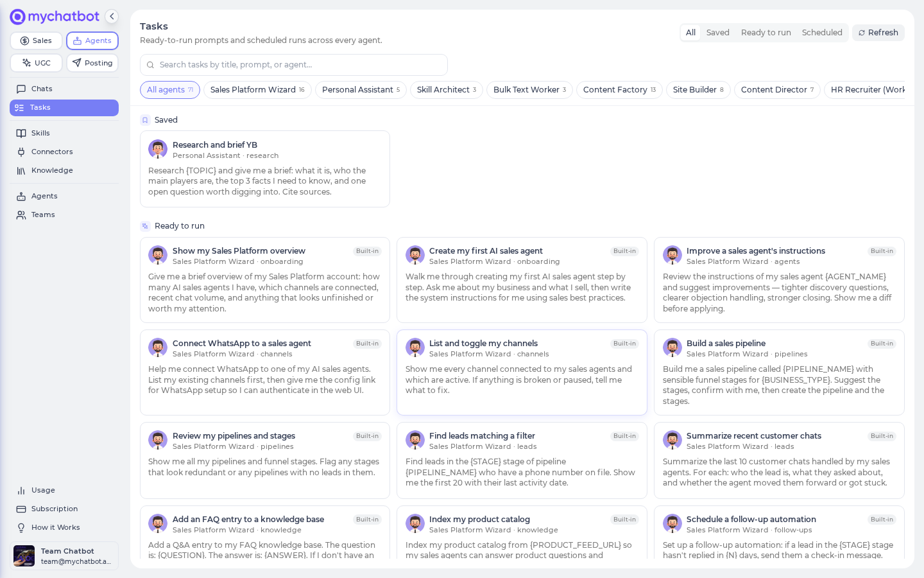
Task: Select the Scheduled filter tab
Action: (x=822, y=33)
